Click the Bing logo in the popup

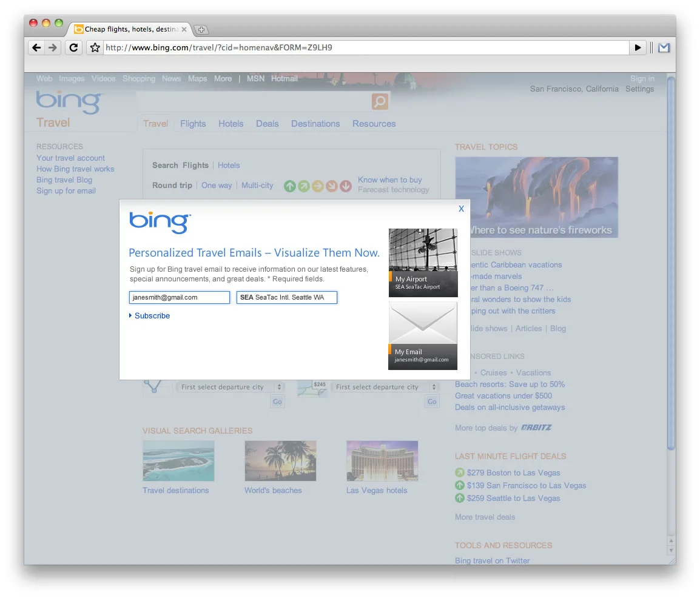point(160,222)
